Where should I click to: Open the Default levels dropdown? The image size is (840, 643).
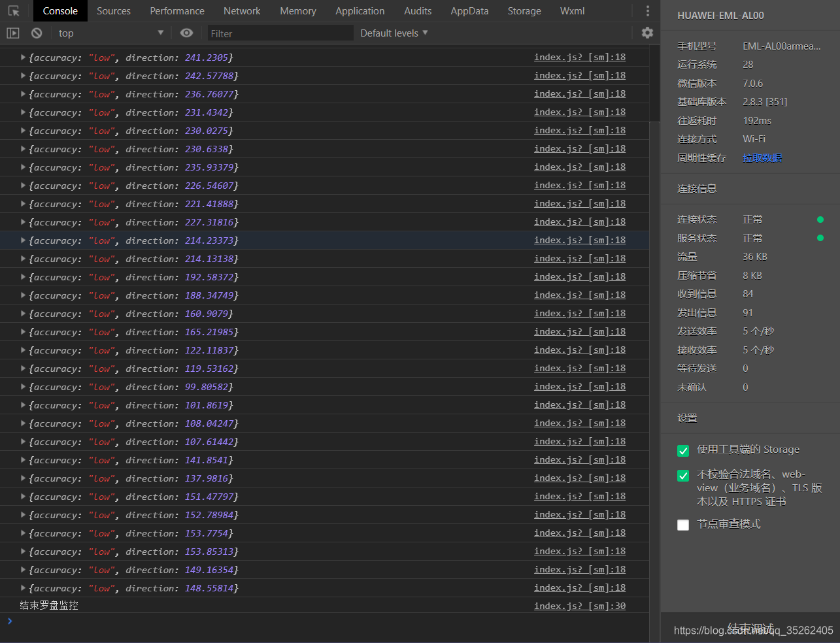[x=394, y=33]
